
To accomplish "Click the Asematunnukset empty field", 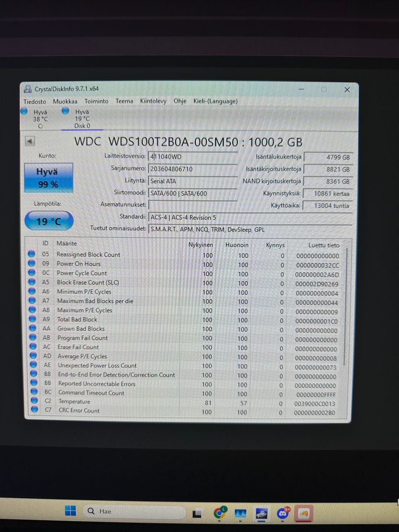I will point(193,204).
